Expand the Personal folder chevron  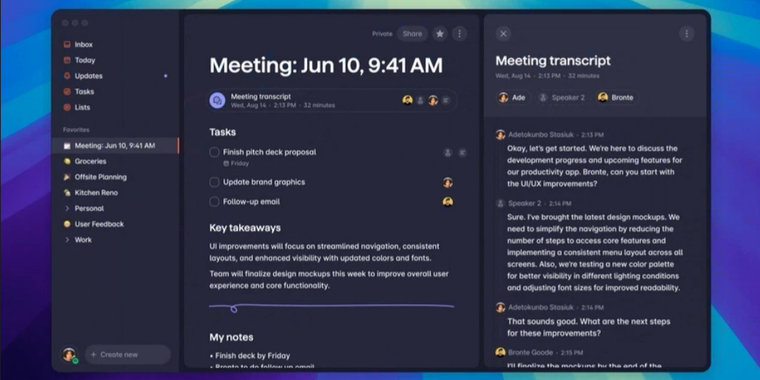[x=67, y=208]
